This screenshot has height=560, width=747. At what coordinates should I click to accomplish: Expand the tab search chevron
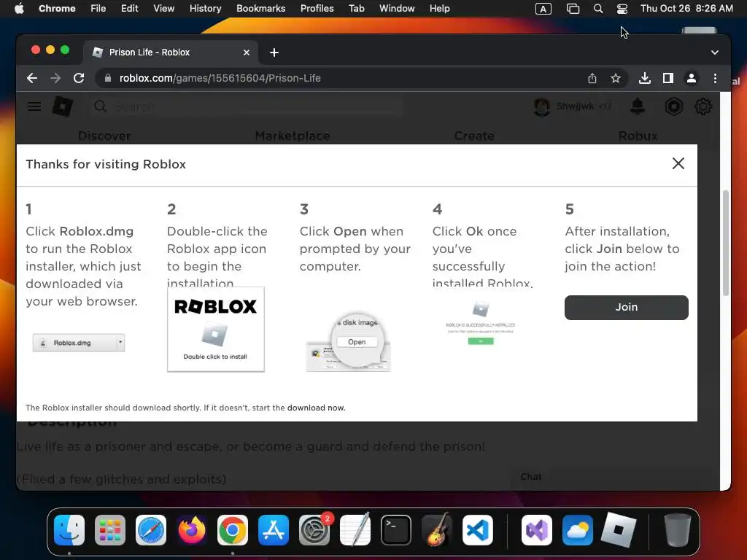click(x=715, y=52)
